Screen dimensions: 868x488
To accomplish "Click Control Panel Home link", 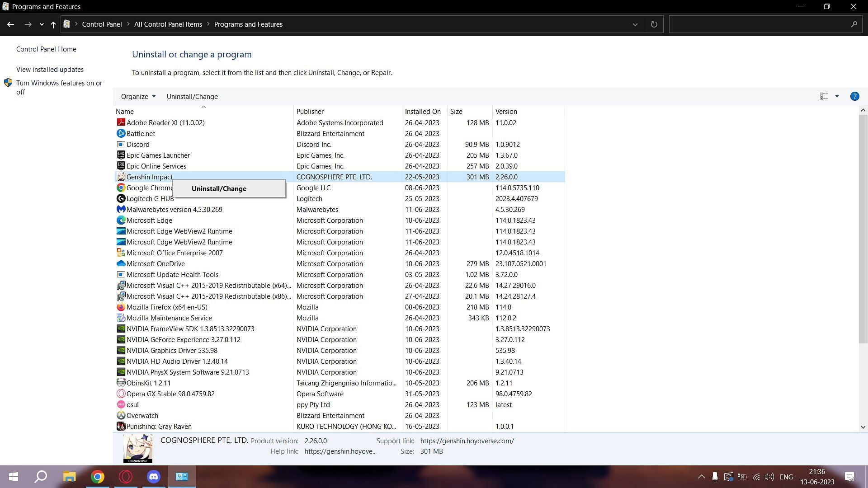I will 46,49.
